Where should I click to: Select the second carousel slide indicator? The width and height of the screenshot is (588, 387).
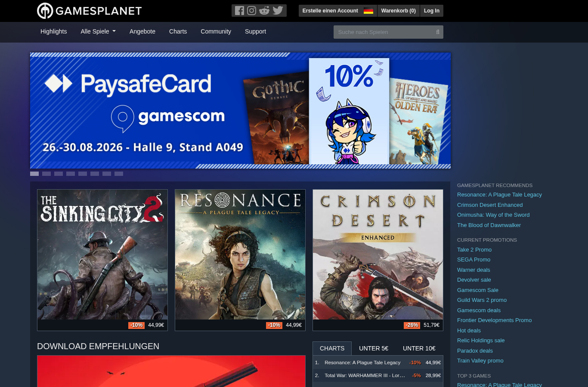[x=46, y=174]
